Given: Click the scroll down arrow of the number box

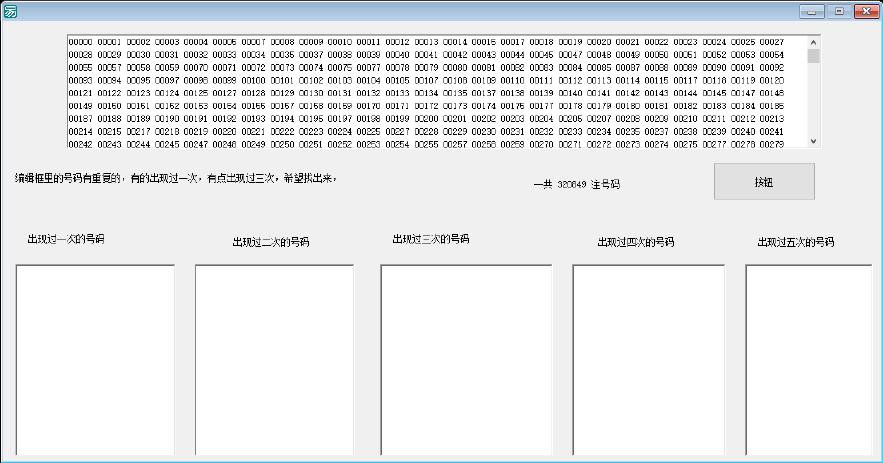Looking at the screenshot, I should 813,141.
